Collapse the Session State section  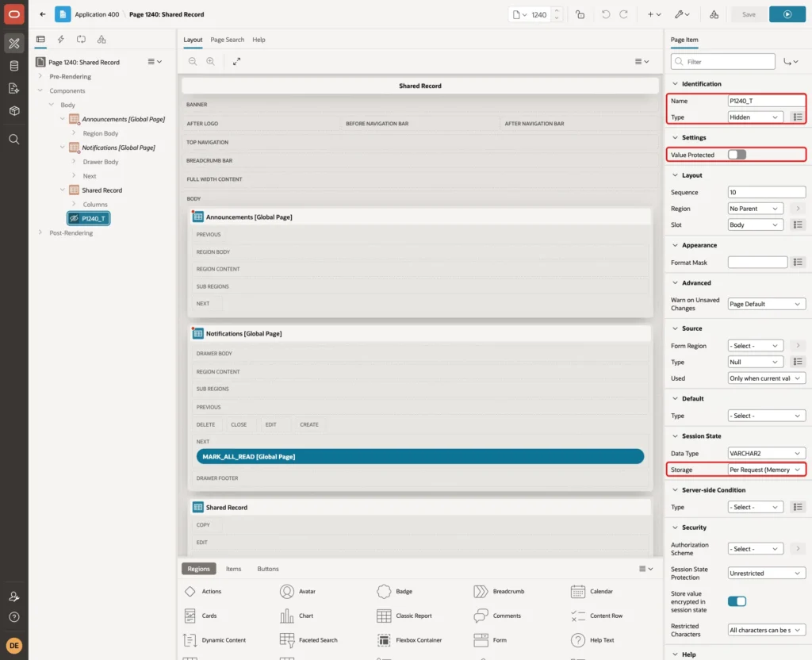coord(675,436)
